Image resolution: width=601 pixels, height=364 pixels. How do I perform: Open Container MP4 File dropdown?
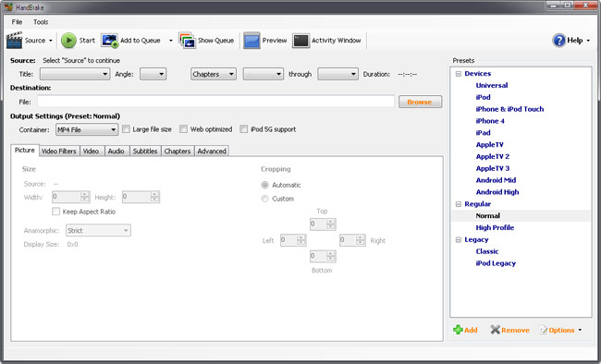tap(87, 129)
